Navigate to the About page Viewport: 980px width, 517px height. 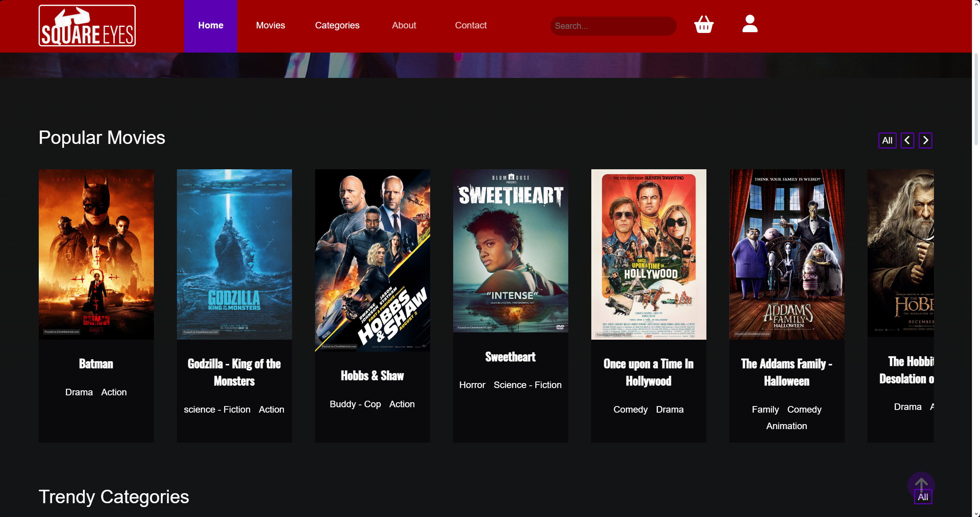click(x=404, y=25)
